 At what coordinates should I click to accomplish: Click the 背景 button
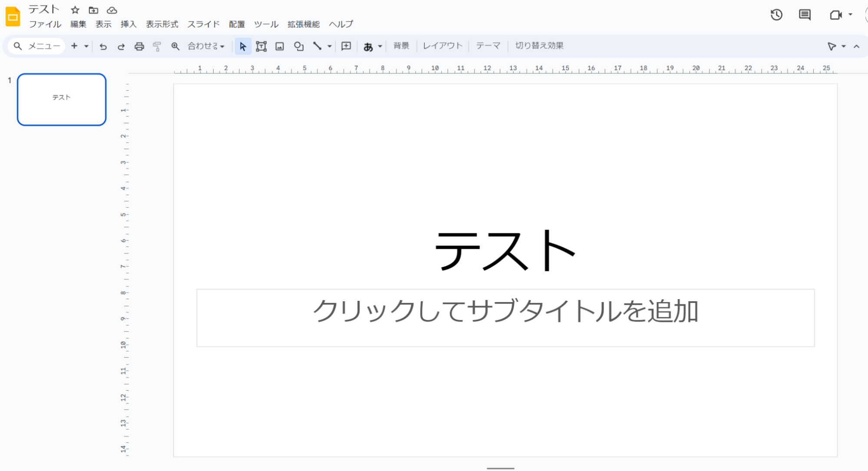pos(401,46)
